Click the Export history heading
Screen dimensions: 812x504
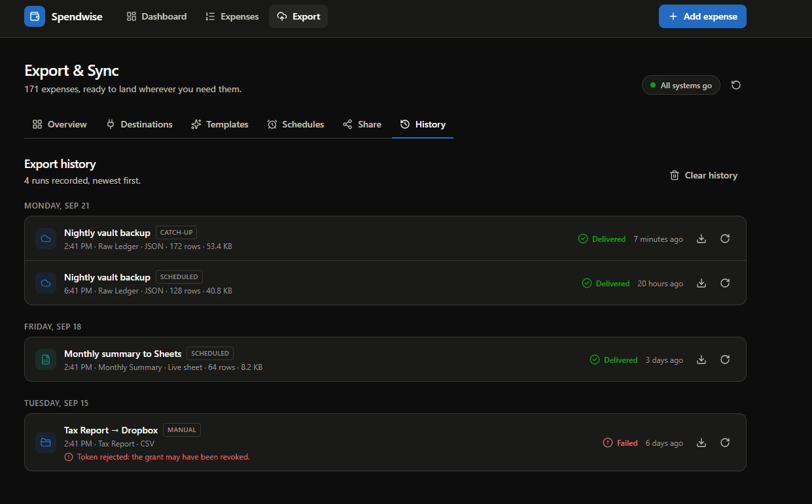[60, 164]
